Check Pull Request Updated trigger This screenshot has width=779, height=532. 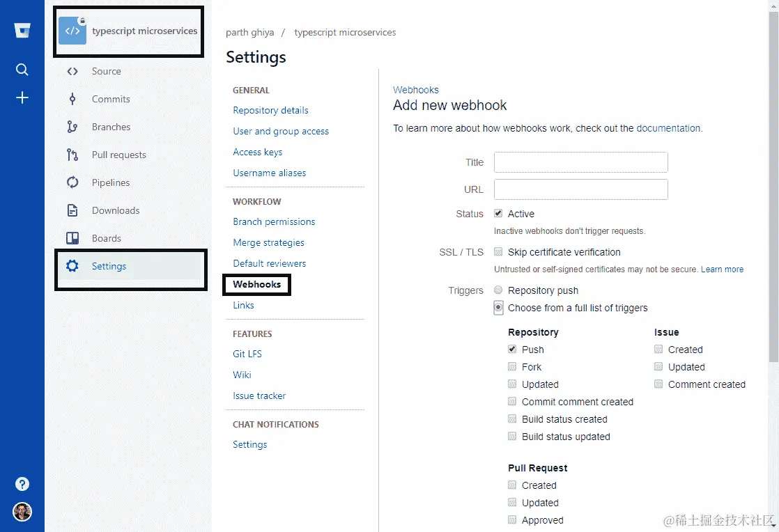point(511,502)
